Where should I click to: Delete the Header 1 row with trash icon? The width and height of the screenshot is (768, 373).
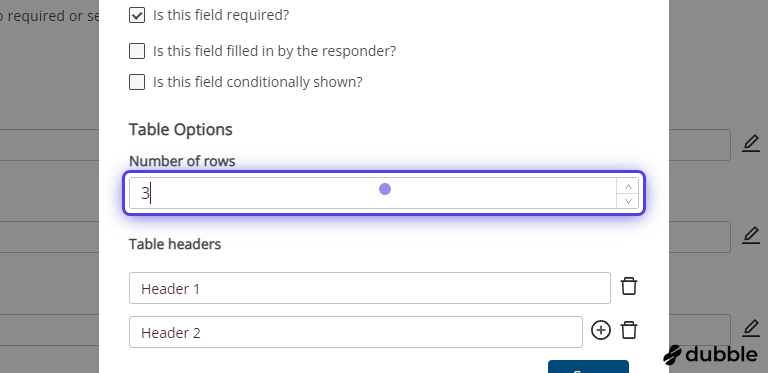click(629, 286)
